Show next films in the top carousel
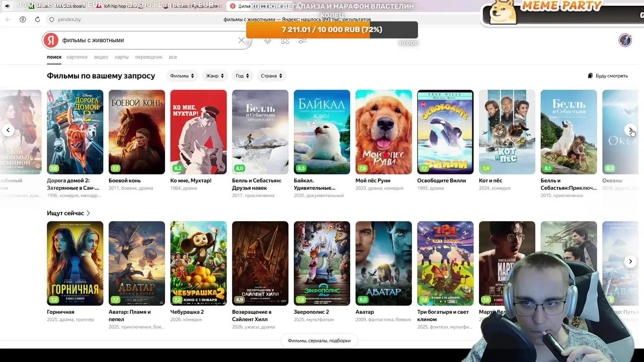This screenshot has width=644, height=362. click(630, 130)
